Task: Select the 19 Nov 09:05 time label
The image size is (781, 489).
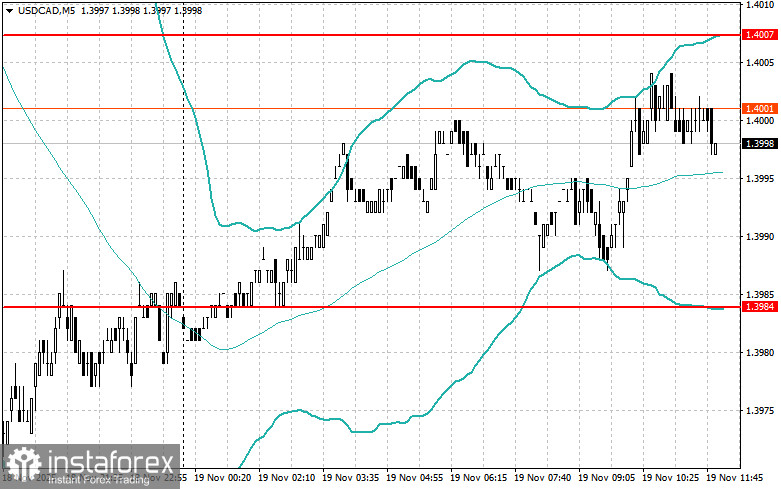Action: coord(607,478)
